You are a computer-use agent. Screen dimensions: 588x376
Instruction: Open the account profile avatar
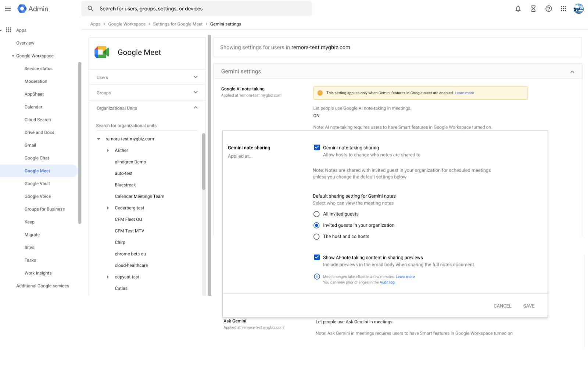(x=578, y=8)
